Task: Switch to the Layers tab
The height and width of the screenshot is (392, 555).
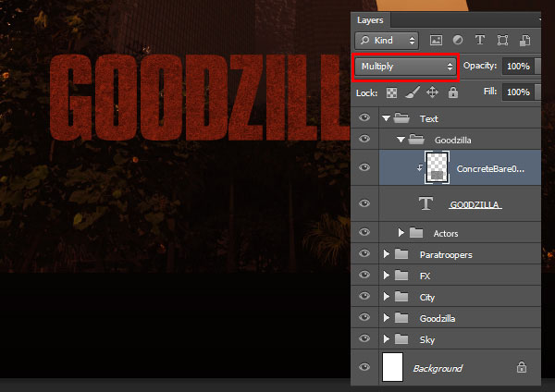Action: click(x=370, y=20)
